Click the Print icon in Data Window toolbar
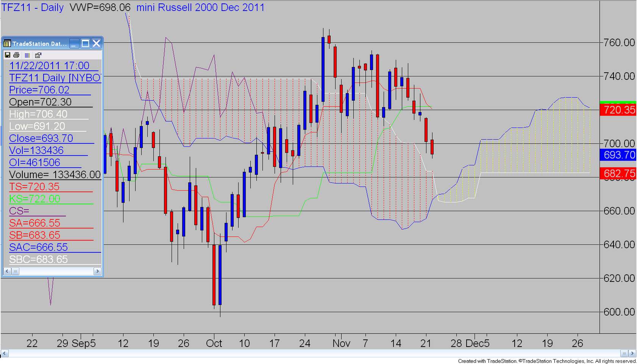The image size is (637, 364). pos(16,55)
